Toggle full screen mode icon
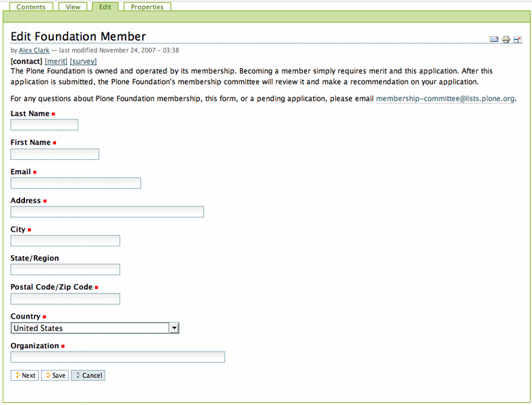The width and height of the screenshot is (532, 405). click(x=517, y=39)
